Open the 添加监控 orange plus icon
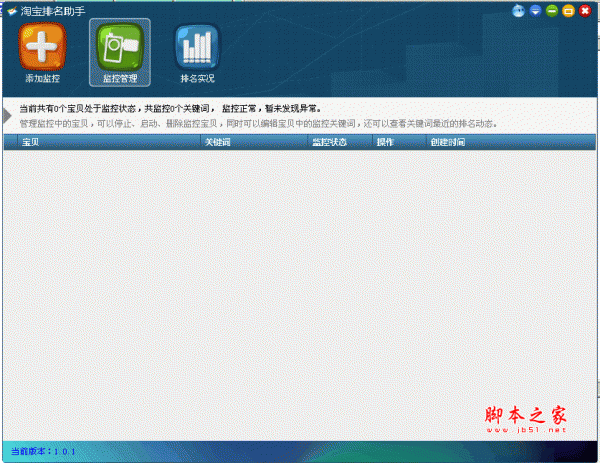 (42, 47)
